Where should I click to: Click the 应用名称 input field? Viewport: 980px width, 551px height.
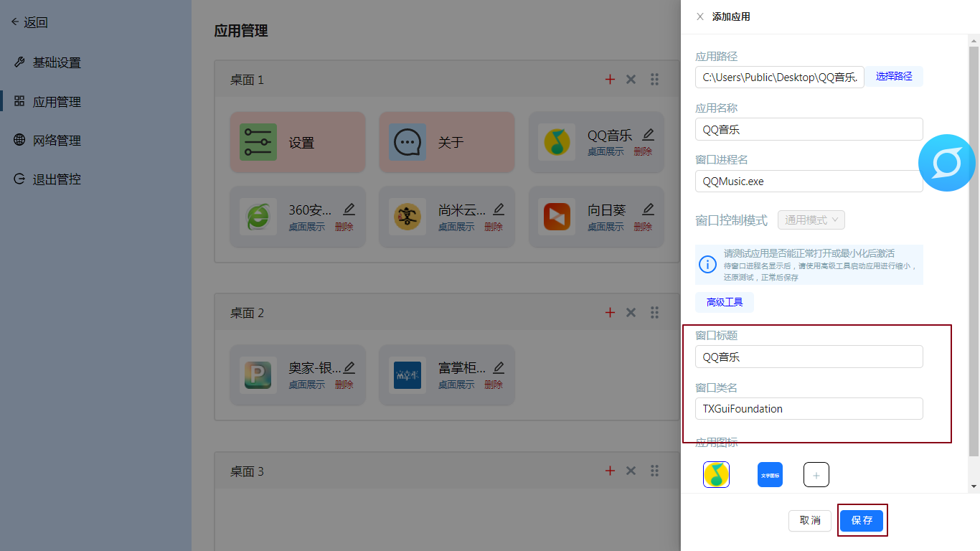click(x=809, y=129)
